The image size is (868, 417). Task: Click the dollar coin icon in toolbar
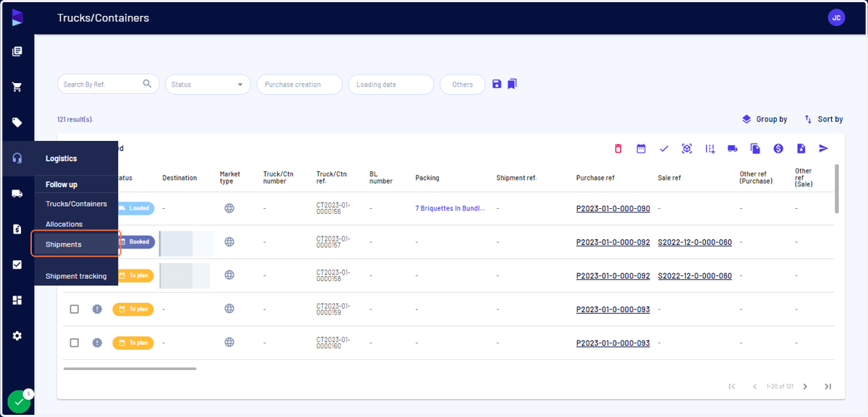778,148
